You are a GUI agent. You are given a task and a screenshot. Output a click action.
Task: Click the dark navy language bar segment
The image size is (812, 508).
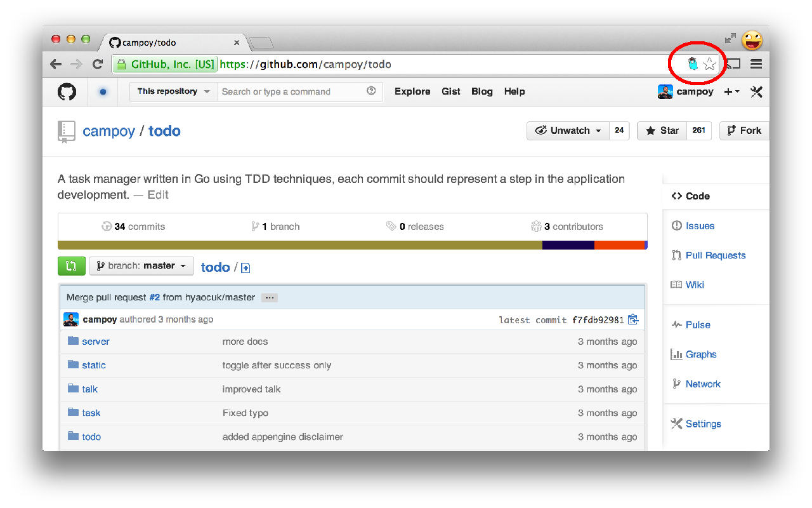(x=568, y=245)
